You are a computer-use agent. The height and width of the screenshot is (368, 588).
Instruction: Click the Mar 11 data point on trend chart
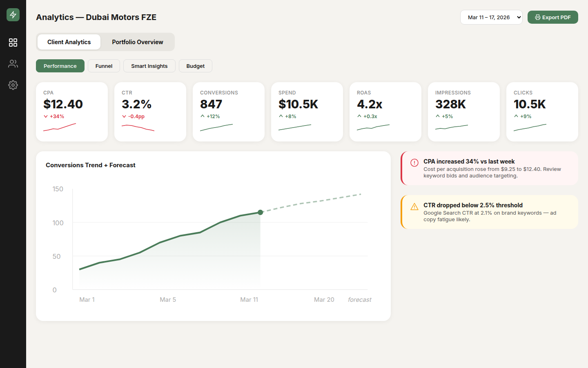(261, 212)
